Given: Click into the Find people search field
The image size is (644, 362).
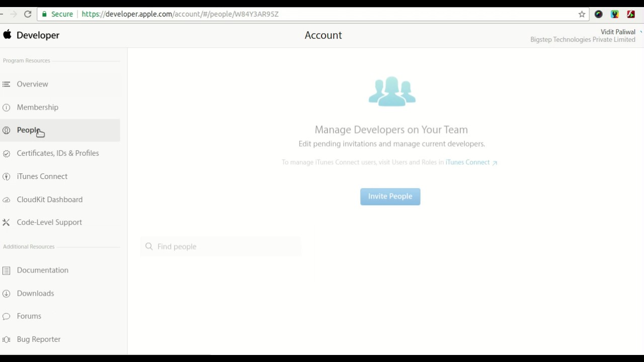Looking at the screenshot, I should click(x=221, y=246).
